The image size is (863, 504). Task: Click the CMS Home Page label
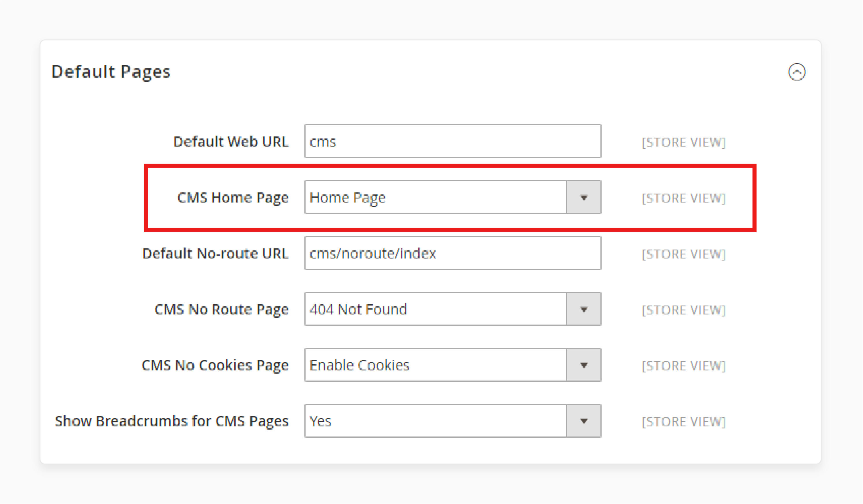(x=233, y=198)
